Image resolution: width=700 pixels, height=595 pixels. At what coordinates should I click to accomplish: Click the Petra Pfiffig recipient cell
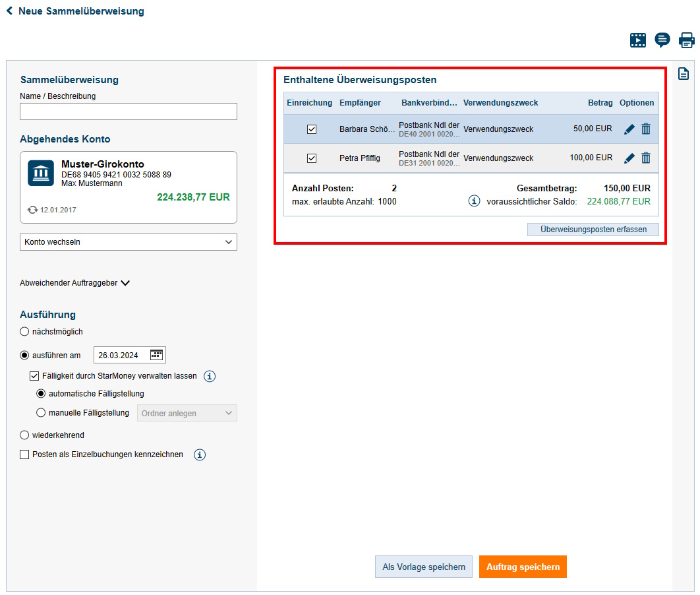point(360,158)
